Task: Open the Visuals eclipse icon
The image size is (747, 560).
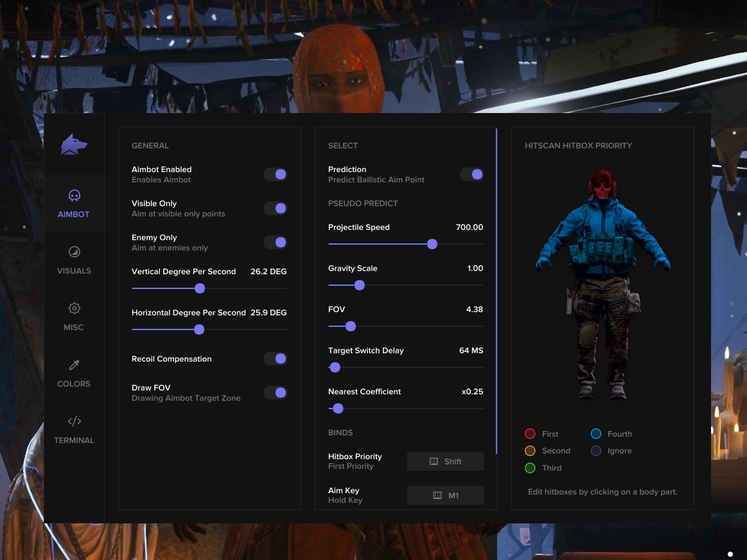Action: tap(74, 252)
